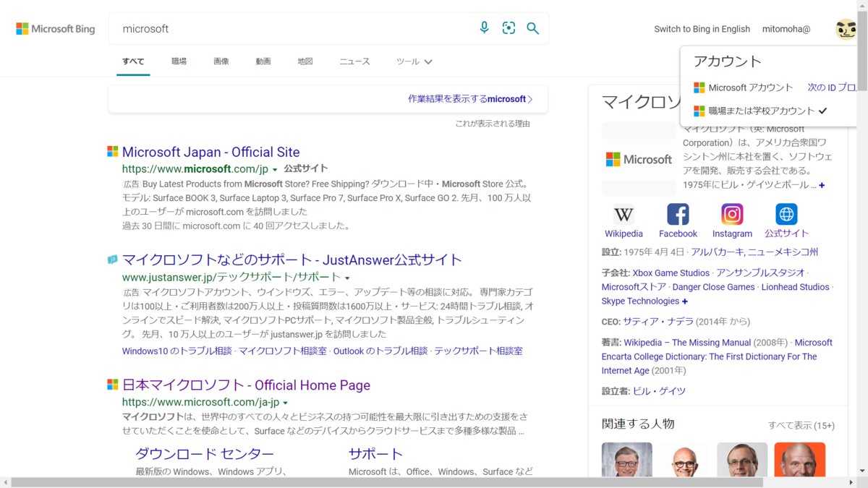
Task: Switch to the 動画 tab
Action: [263, 61]
